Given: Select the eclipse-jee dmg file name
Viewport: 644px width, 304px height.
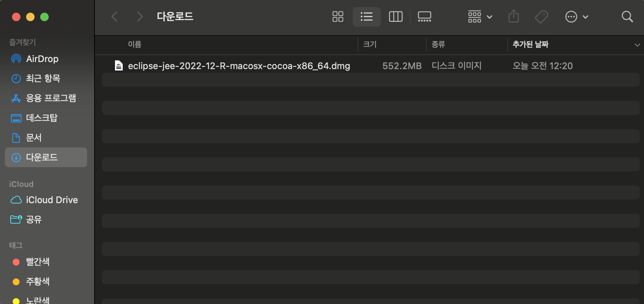Looking at the screenshot, I should pos(239,66).
